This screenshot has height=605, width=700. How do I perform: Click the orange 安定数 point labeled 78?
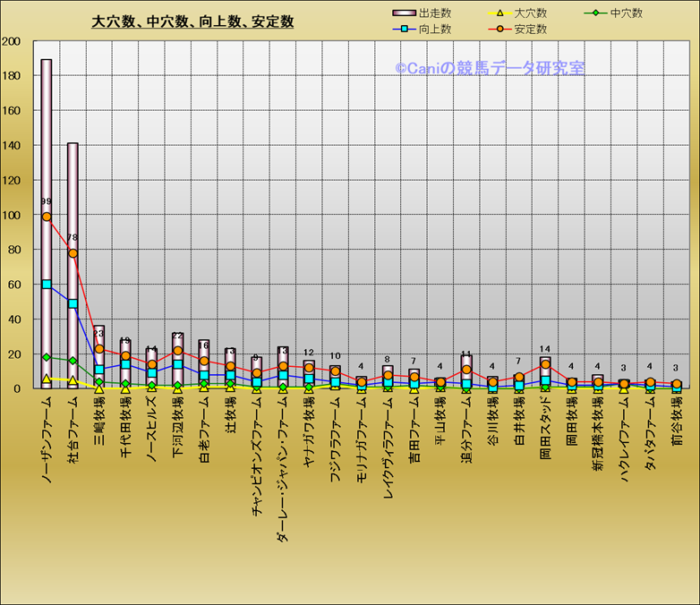click(73, 253)
